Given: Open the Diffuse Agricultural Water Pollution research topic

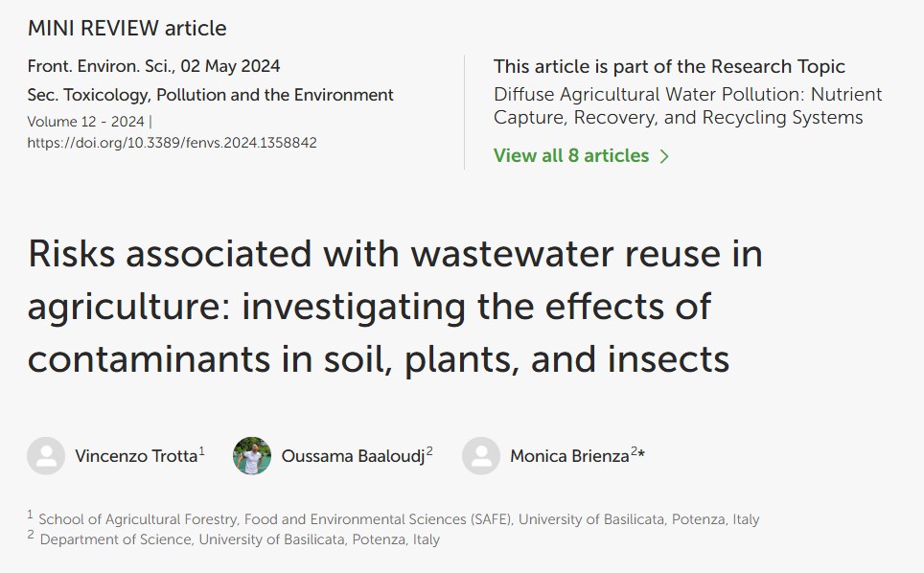Looking at the screenshot, I should (x=687, y=105).
